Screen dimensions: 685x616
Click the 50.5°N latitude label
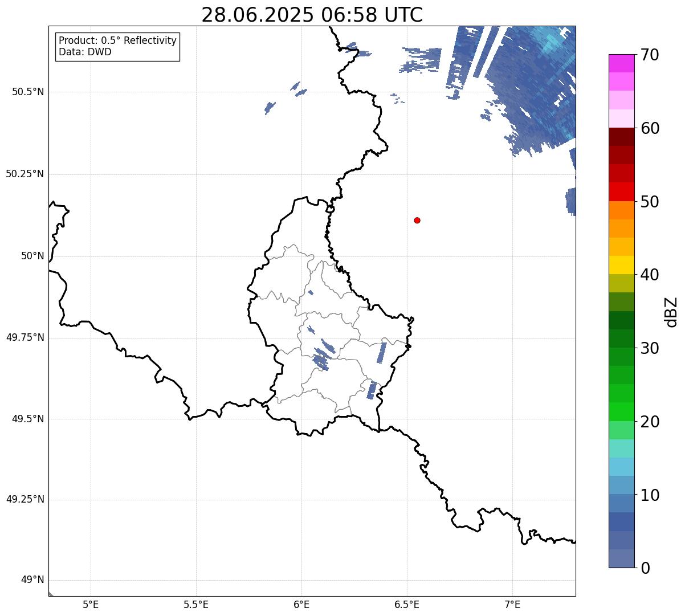(x=28, y=92)
